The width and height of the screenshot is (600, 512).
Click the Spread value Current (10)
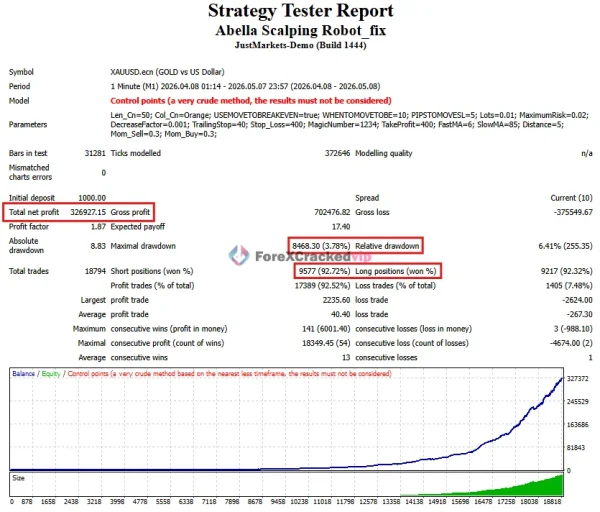tap(571, 198)
